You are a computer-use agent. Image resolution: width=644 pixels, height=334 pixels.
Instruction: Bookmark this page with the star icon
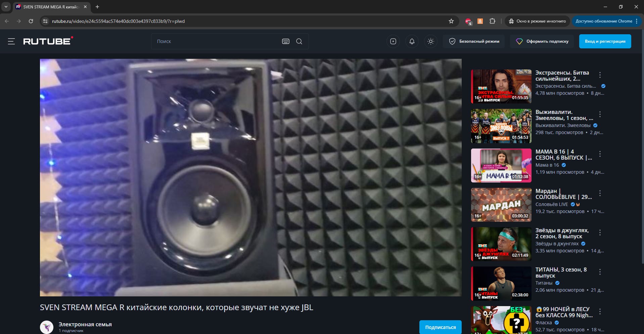coord(451,21)
